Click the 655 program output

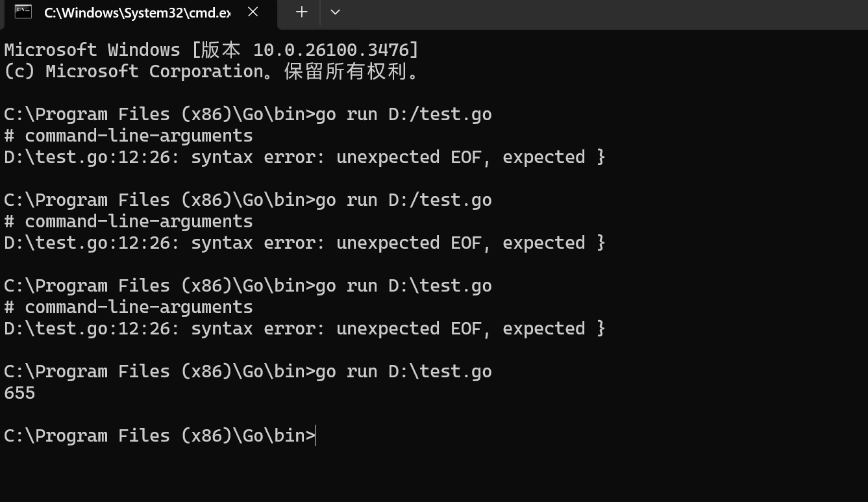click(x=19, y=393)
